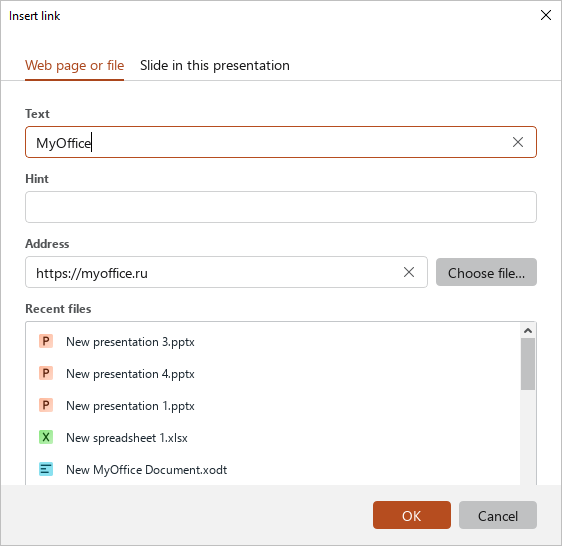Screen dimensions: 562x546
Task: Clear the Text field with its X icon
Action: pos(518,142)
